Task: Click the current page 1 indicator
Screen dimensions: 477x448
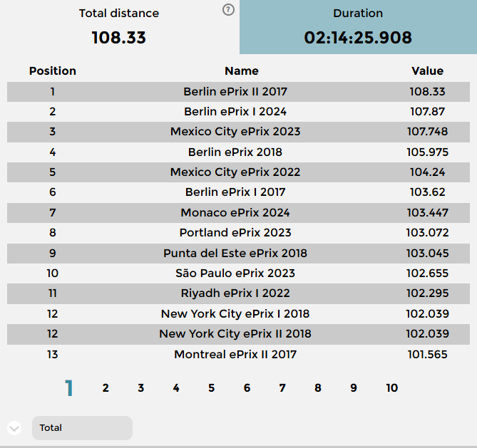Action: point(69,388)
